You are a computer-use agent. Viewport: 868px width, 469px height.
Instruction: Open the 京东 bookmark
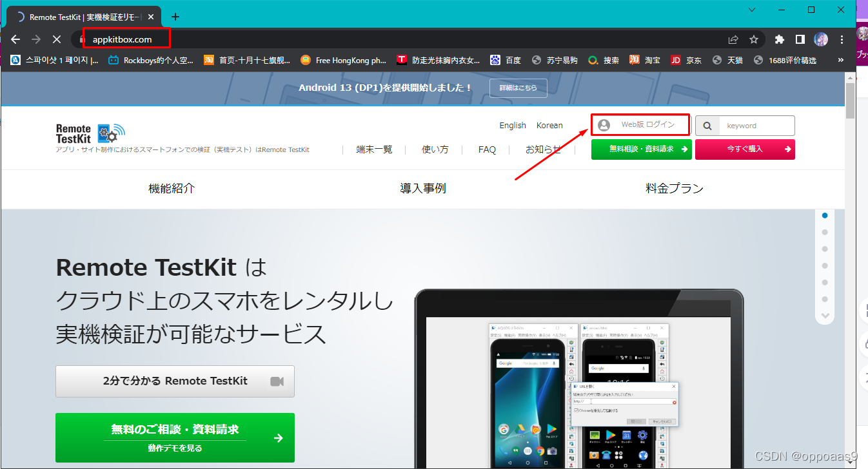pos(686,60)
